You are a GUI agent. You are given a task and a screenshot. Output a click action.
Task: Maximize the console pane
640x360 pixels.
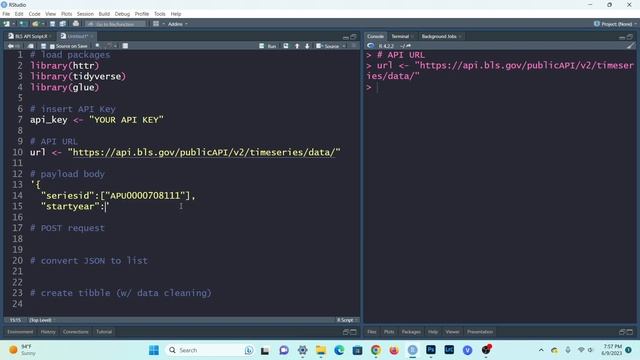click(630, 37)
